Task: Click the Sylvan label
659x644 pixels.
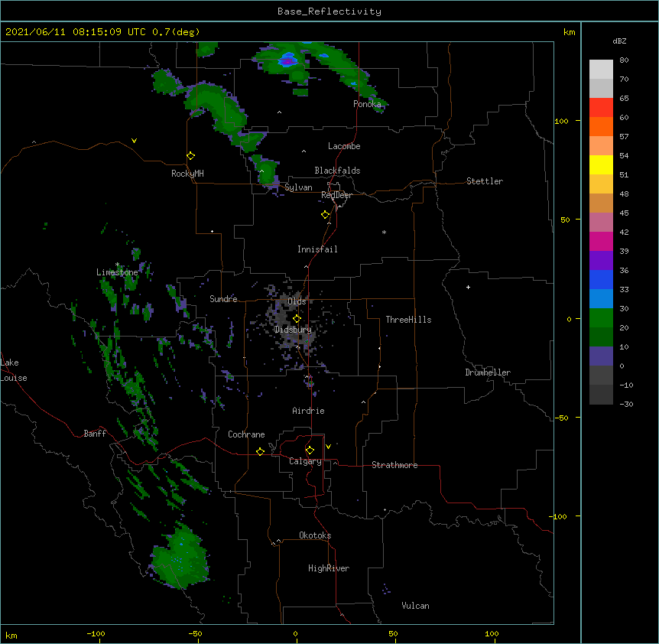Action: point(298,187)
